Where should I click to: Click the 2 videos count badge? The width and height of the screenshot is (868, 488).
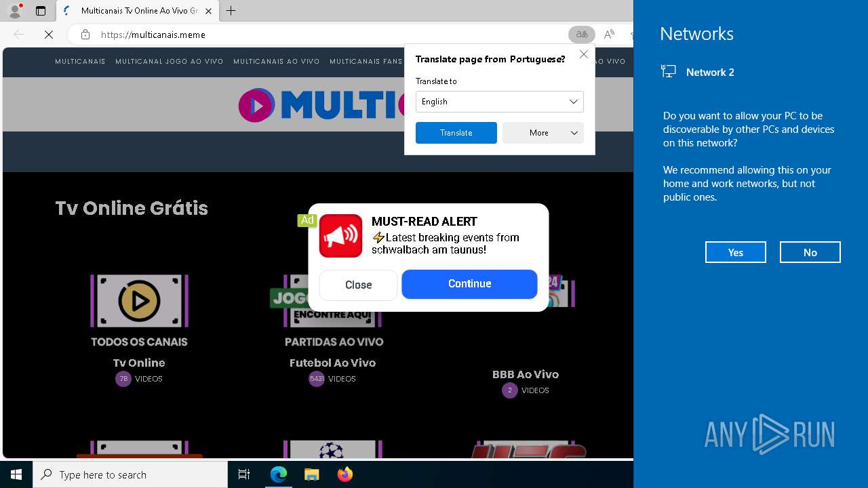pyautogui.click(x=510, y=390)
